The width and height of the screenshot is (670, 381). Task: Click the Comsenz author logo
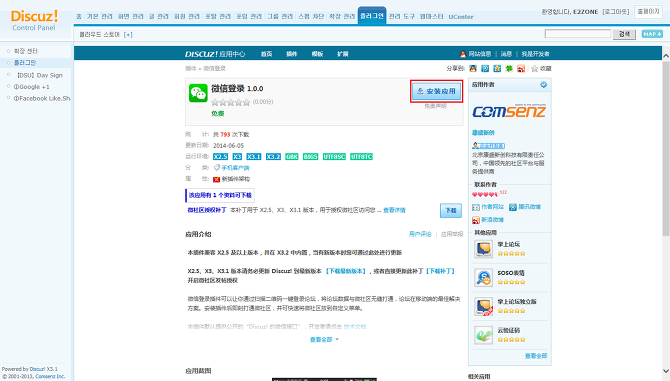tap(509, 111)
